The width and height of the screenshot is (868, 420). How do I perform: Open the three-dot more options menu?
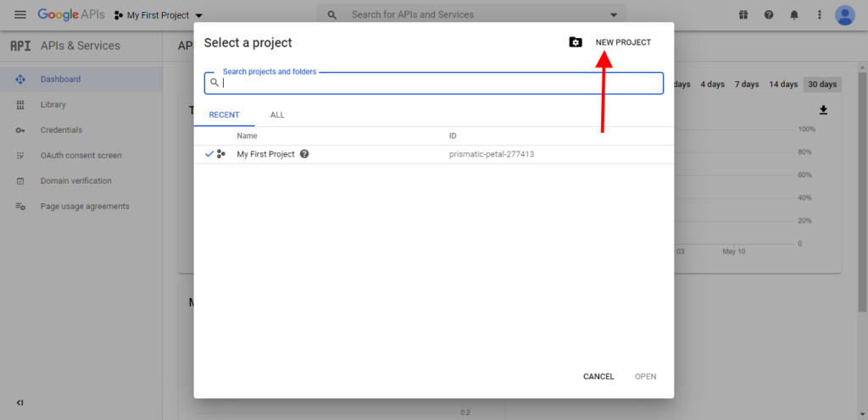[x=820, y=15]
